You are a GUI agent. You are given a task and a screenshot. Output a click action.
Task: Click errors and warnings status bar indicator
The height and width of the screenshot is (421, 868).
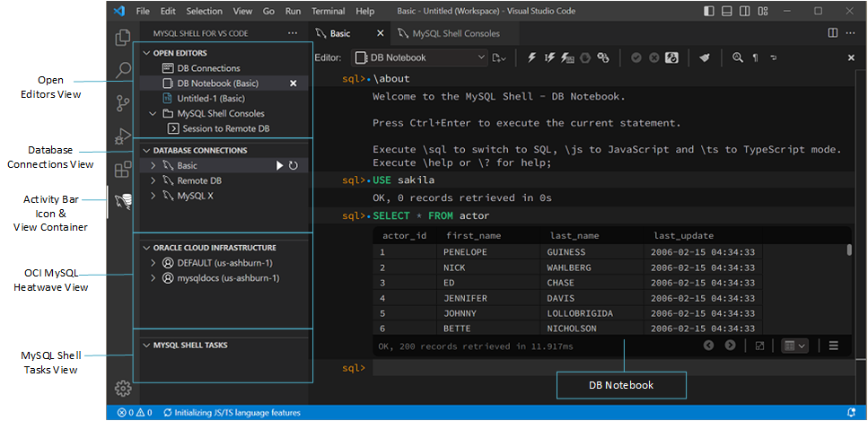pos(134,413)
